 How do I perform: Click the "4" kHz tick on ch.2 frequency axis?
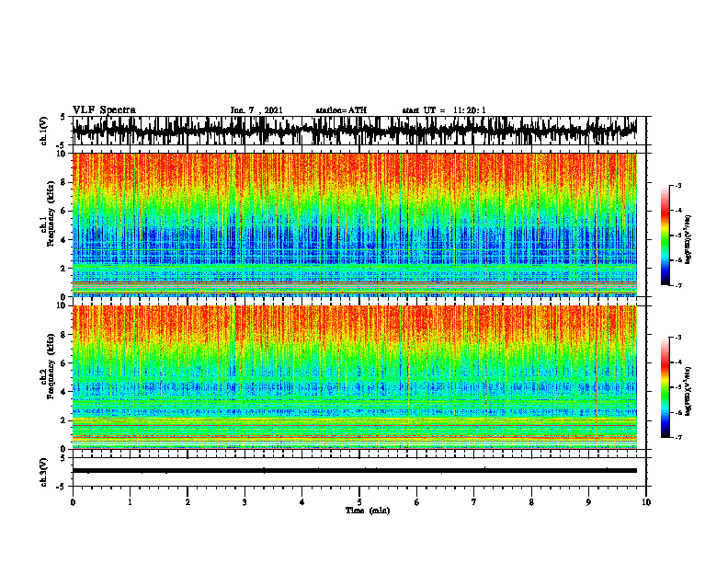pyautogui.click(x=63, y=392)
